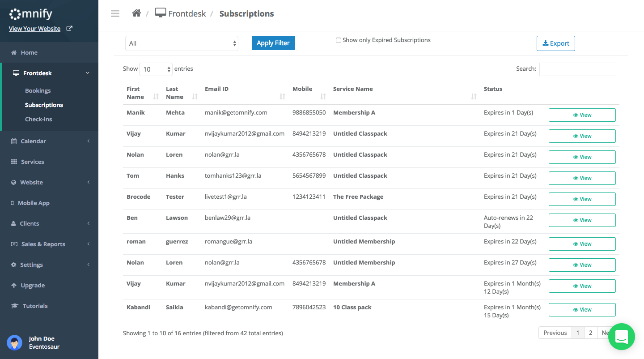Open Bookings in the sidebar

[x=38, y=90]
